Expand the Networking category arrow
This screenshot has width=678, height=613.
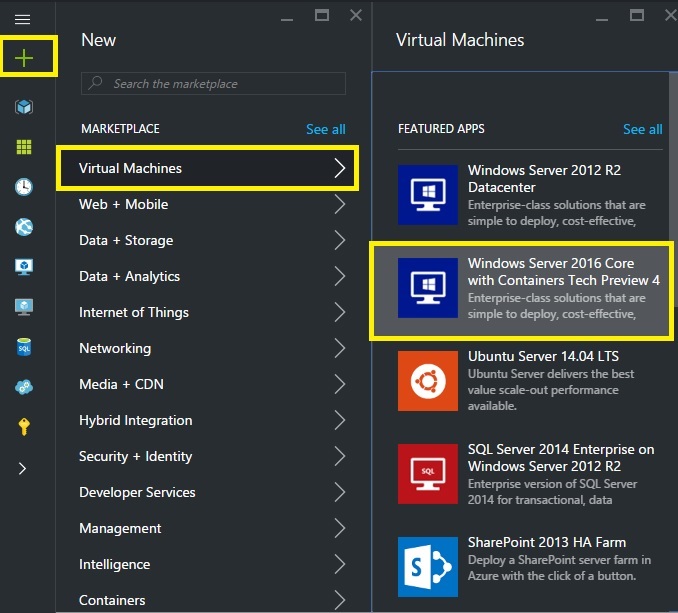pos(339,349)
